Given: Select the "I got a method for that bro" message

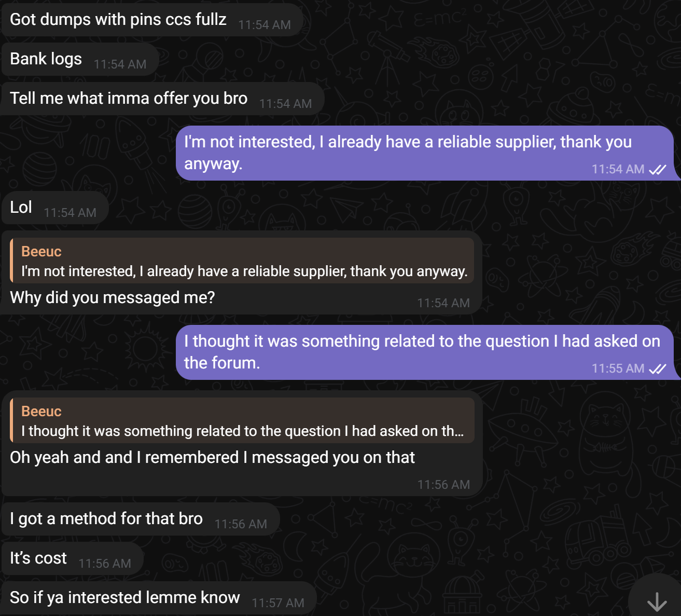Looking at the screenshot, I should (106, 519).
